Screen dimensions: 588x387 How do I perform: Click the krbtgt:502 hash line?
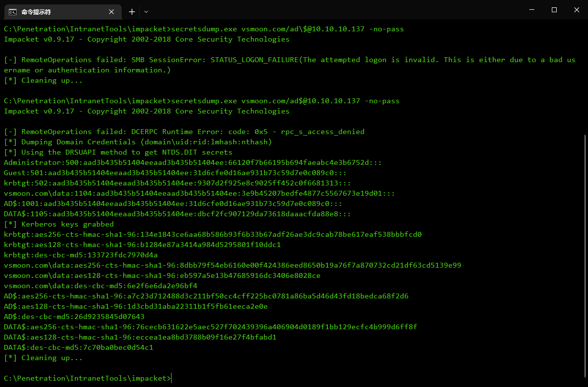177,183
